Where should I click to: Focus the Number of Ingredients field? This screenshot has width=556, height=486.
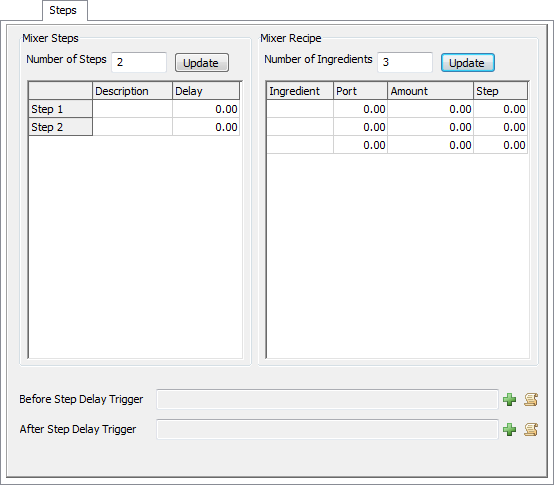tap(405, 62)
